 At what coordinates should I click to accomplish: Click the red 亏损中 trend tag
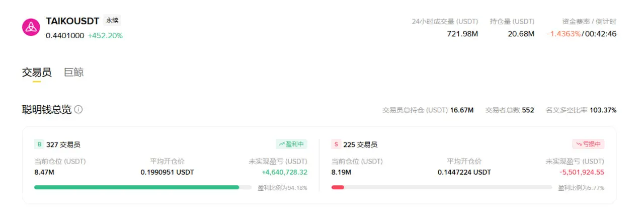point(588,144)
